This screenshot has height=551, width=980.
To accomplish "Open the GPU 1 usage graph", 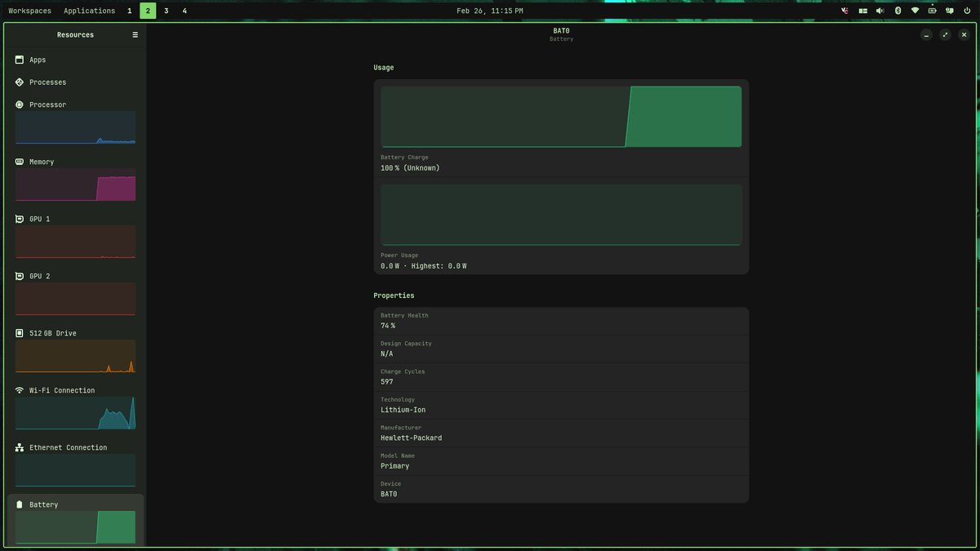I will [x=75, y=242].
